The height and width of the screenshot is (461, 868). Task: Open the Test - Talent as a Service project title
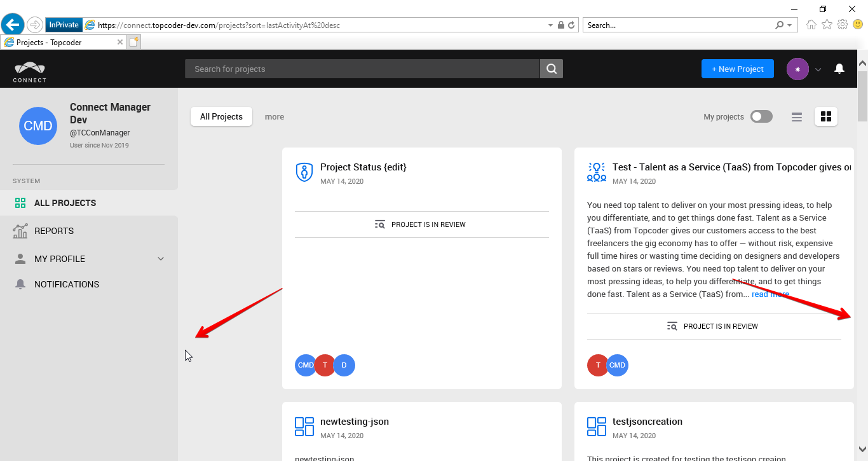coord(732,167)
